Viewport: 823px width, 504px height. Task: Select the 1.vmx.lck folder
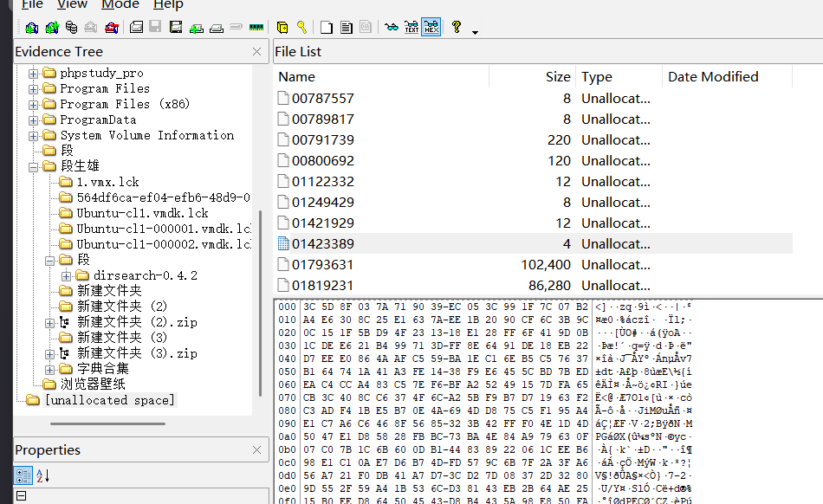coord(107,182)
